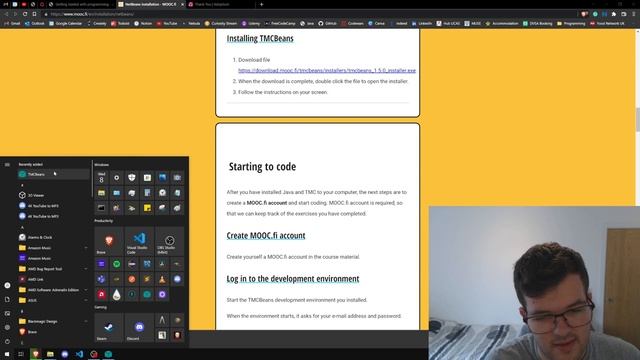Open the LinkedIn bookmark
Screen dimensions: 640x360
click(x=422, y=24)
